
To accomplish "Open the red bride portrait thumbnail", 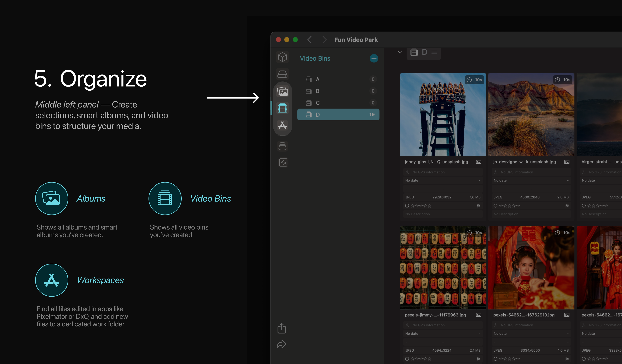I will [x=531, y=268].
